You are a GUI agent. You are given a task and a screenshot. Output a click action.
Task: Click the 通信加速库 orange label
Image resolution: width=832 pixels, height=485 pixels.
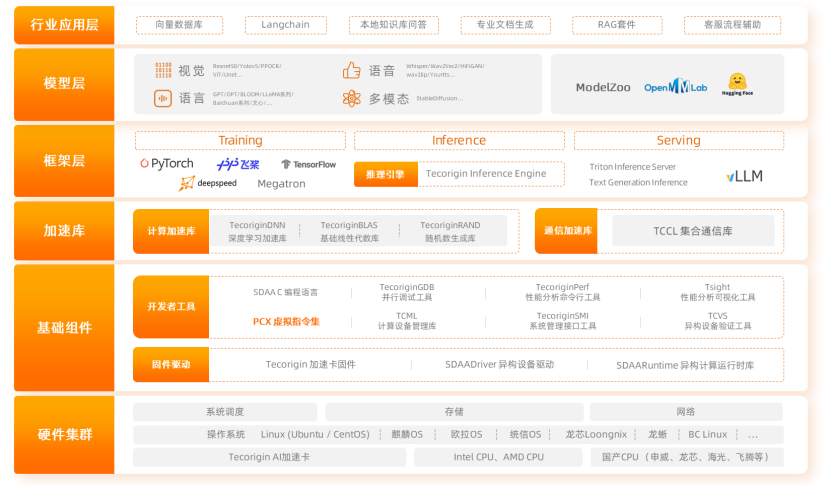pyautogui.click(x=566, y=231)
